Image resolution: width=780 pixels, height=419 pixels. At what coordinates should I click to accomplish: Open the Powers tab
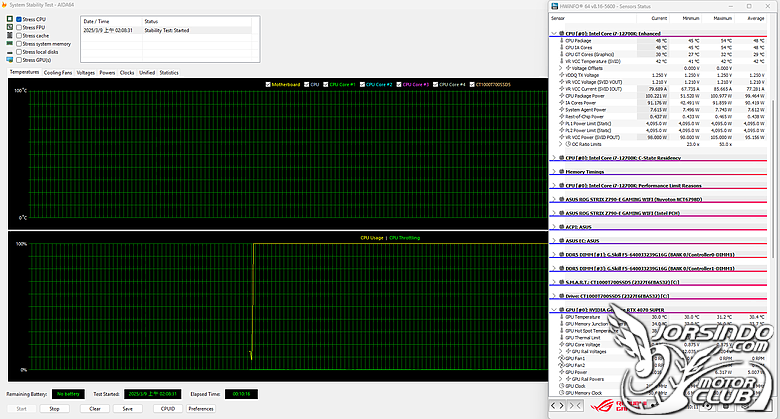coord(107,73)
